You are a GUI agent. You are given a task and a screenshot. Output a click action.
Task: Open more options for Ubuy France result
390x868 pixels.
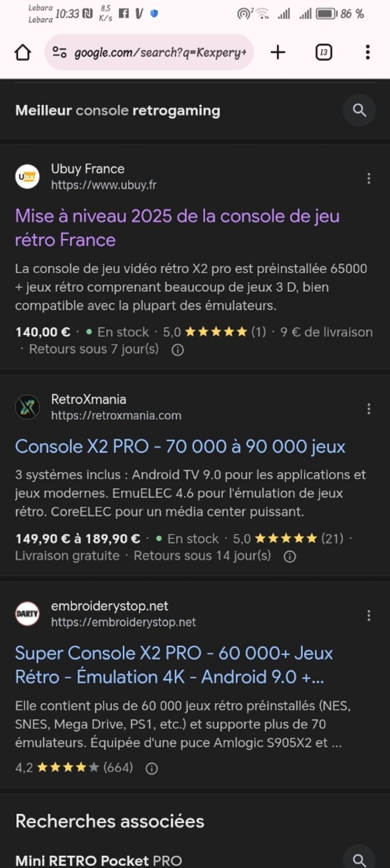[x=368, y=178]
